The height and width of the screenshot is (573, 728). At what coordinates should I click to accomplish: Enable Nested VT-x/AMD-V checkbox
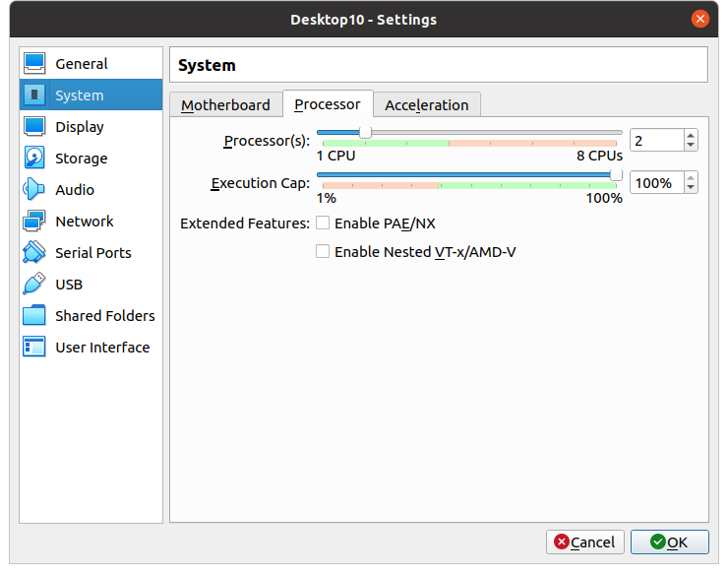(x=323, y=252)
